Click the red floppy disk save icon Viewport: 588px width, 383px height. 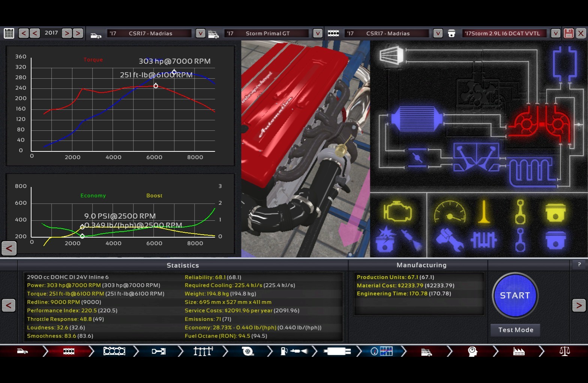(568, 33)
